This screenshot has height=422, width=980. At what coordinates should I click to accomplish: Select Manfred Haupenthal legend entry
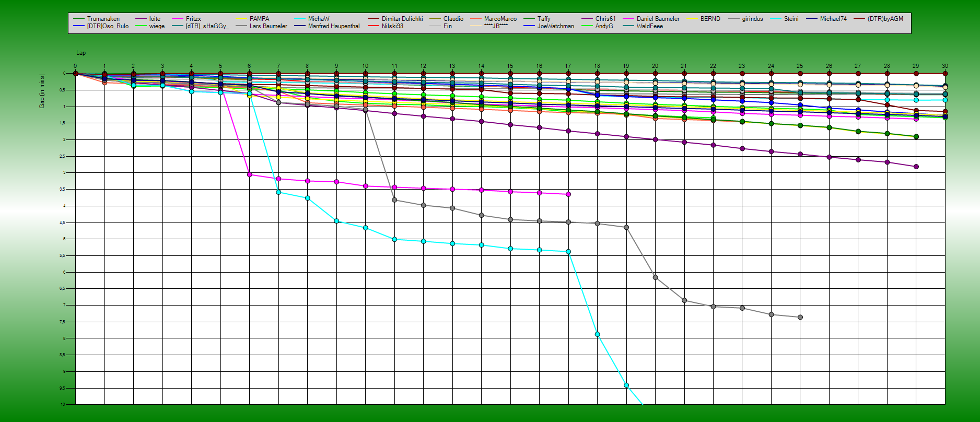[x=327, y=26]
